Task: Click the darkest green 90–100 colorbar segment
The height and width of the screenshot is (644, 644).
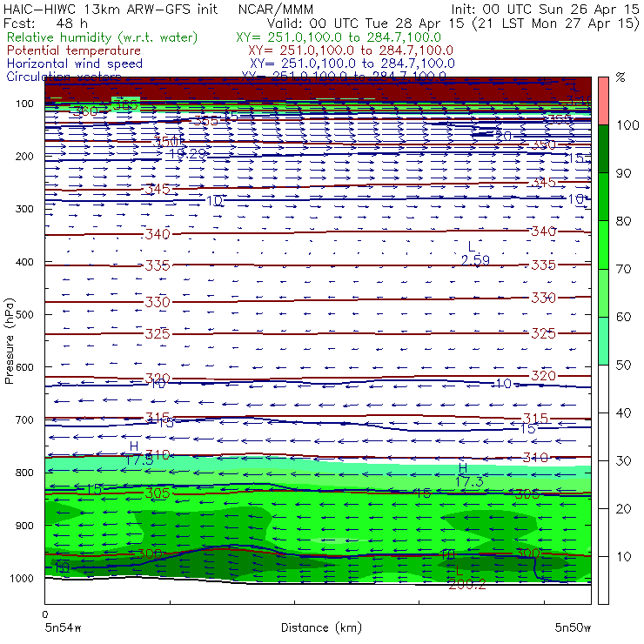Action: click(603, 149)
